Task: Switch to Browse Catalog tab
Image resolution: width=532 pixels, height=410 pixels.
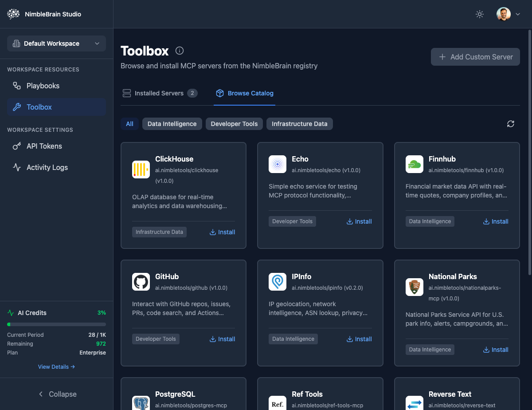Action: click(x=244, y=93)
